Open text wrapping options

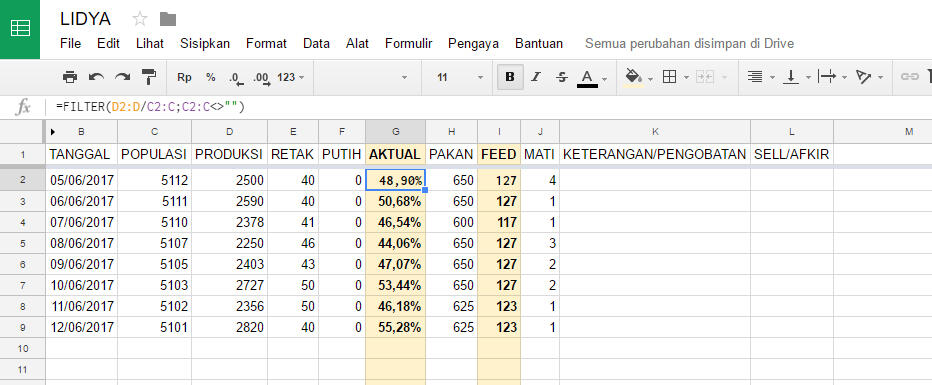click(x=827, y=77)
